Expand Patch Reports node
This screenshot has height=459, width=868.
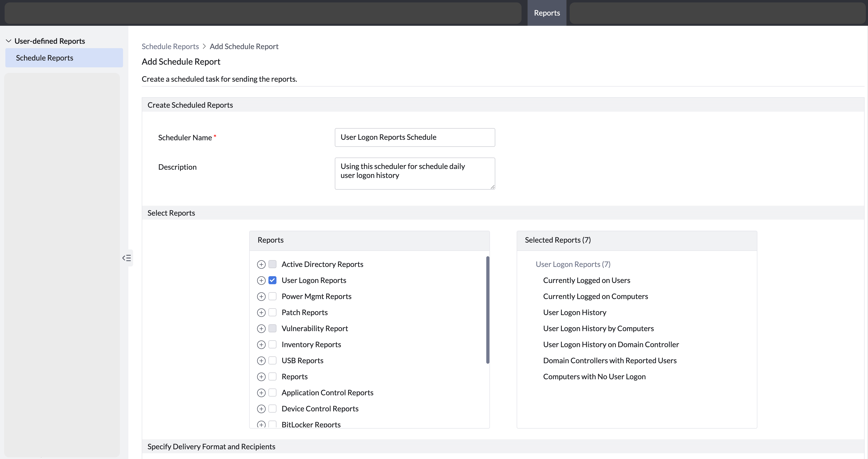(x=261, y=313)
